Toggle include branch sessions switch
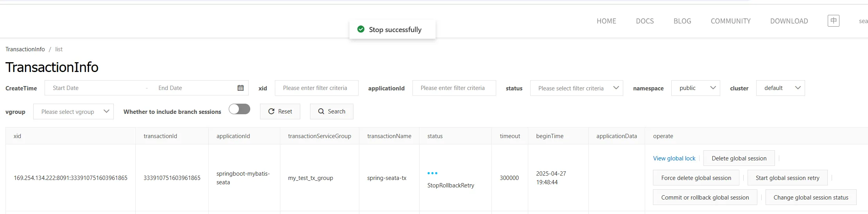Screen dimensions: 868x214 coord(239,109)
